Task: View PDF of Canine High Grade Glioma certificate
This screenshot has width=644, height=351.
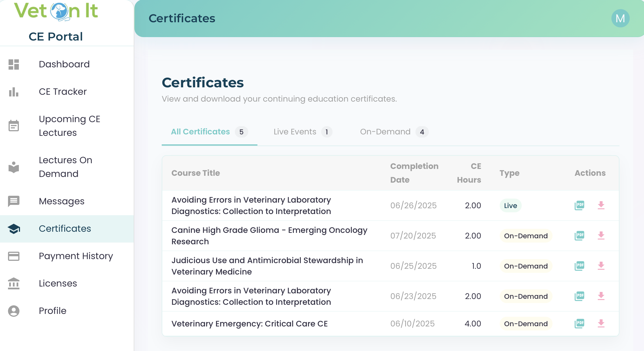Action: point(579,236)
